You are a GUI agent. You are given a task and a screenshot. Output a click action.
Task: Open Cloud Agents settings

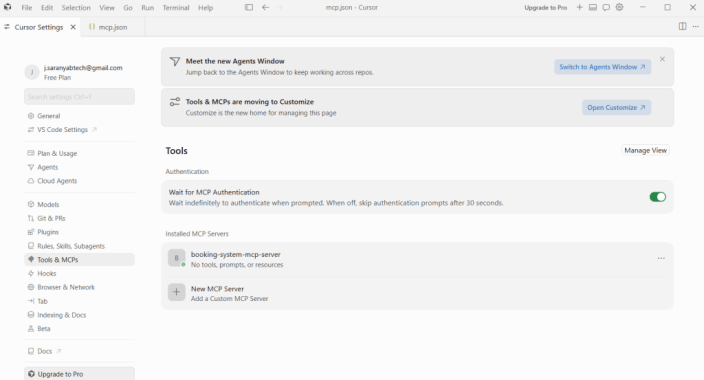coord(57,181)
